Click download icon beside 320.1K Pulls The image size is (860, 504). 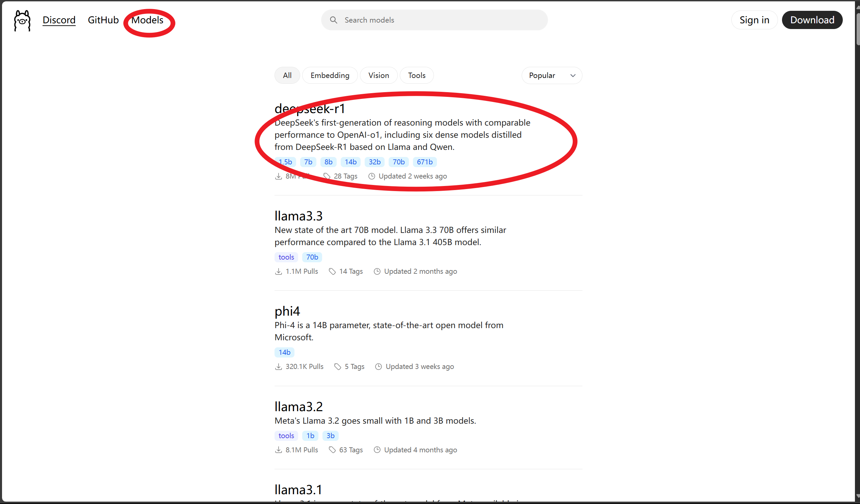(x=279, y=367)
